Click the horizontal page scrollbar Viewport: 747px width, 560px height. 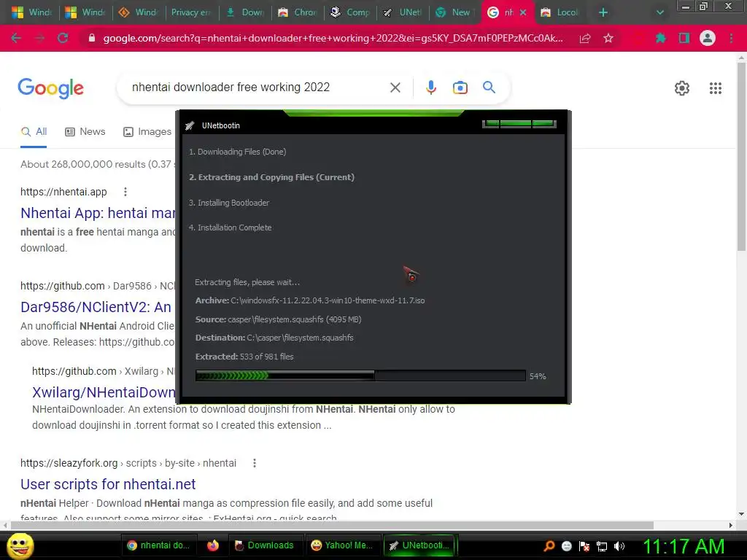[x=332, y=525]
